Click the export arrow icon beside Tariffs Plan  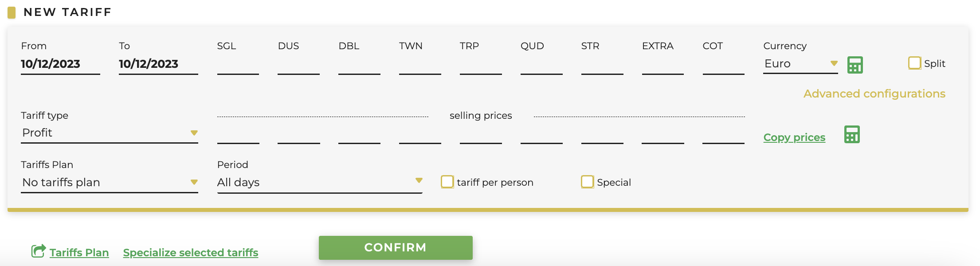[x=39, y=251]
